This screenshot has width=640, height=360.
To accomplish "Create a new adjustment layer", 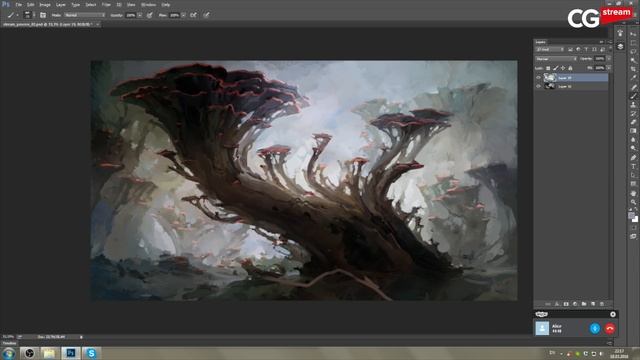I will [x=575, y=304].
